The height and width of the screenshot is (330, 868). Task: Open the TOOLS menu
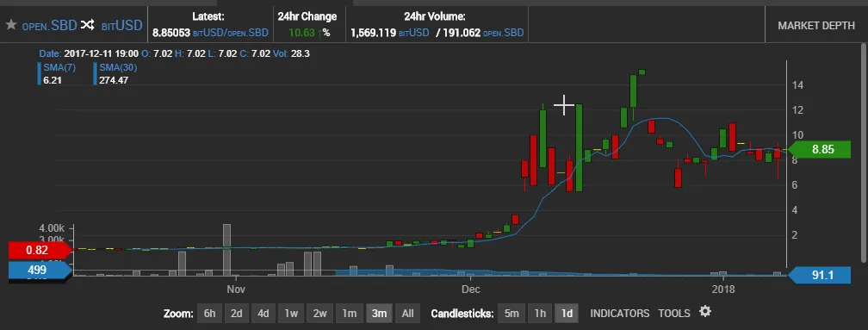673,314
